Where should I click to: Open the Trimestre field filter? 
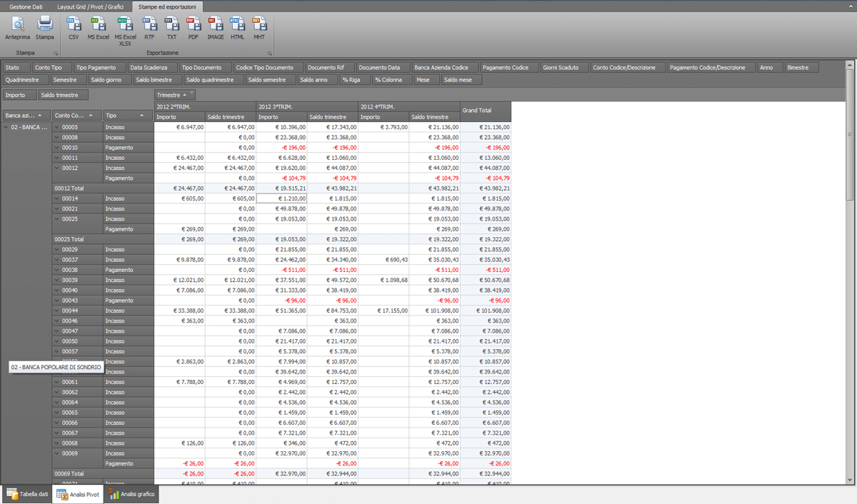tap(191, 94)
